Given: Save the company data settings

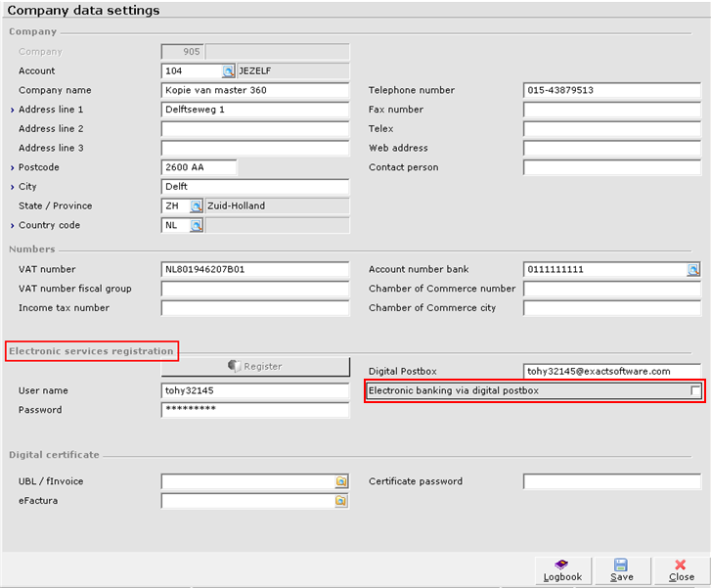Looking at the screenshot, I should click(621, 569).
